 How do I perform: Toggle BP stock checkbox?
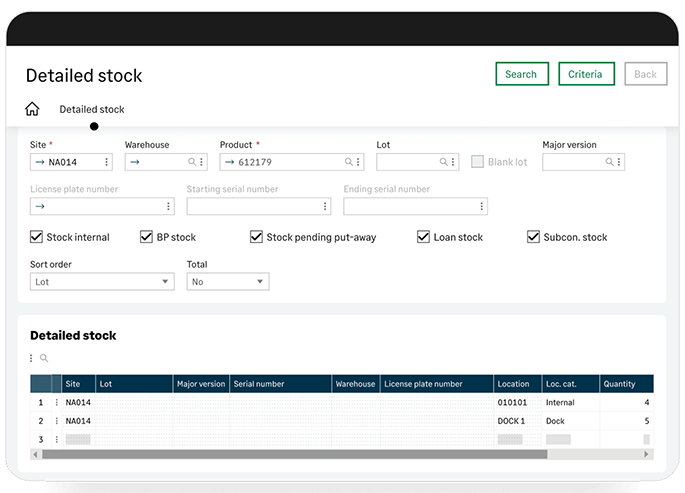[x=146, y=237]
